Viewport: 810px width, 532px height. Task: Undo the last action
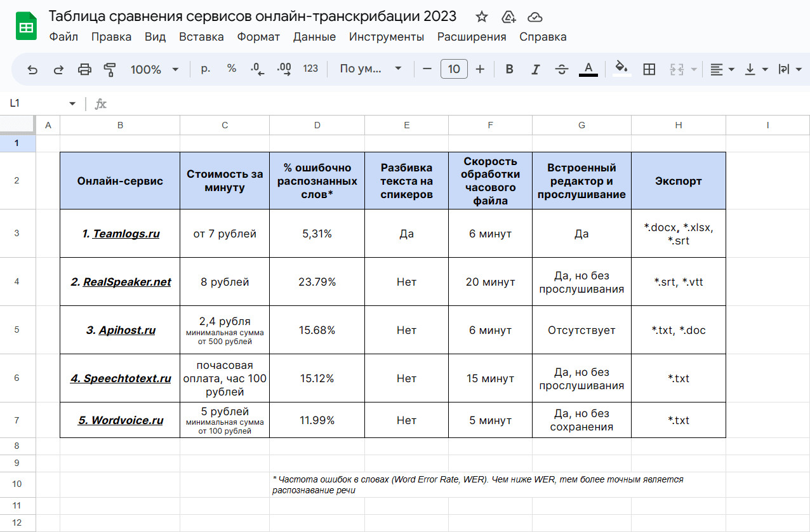pyautogui.click(x=32, y=69)
